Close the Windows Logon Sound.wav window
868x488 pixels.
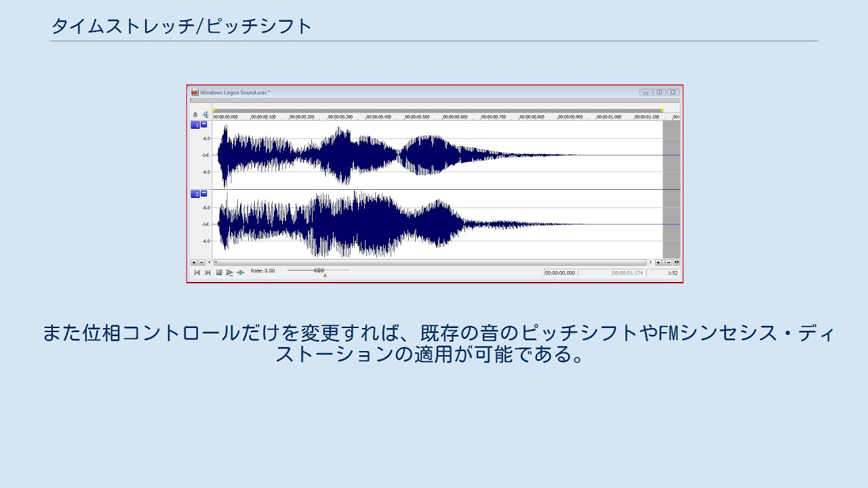click(673, 92)
